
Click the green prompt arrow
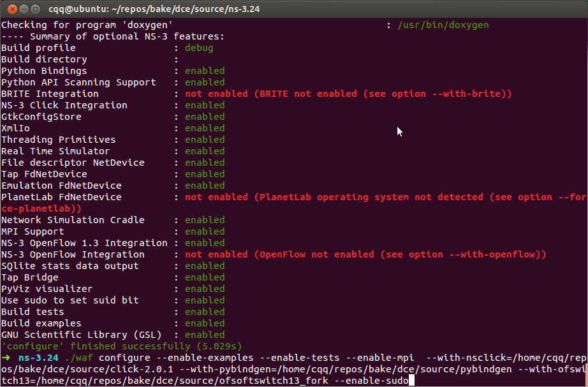(6, 358)
